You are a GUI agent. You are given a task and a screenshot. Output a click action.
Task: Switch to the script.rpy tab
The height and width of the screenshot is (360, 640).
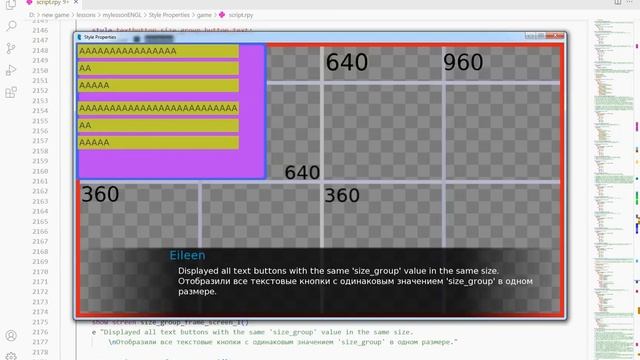point(52,2)
